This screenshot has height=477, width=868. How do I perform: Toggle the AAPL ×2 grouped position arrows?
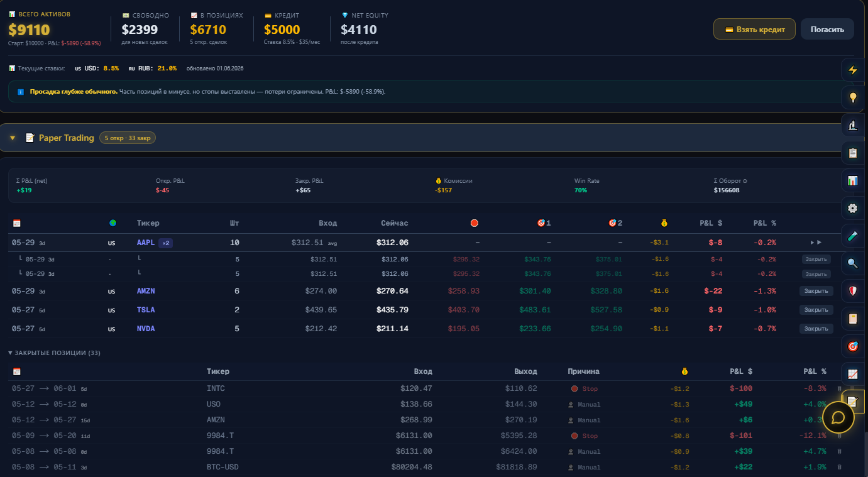[816, 243]
